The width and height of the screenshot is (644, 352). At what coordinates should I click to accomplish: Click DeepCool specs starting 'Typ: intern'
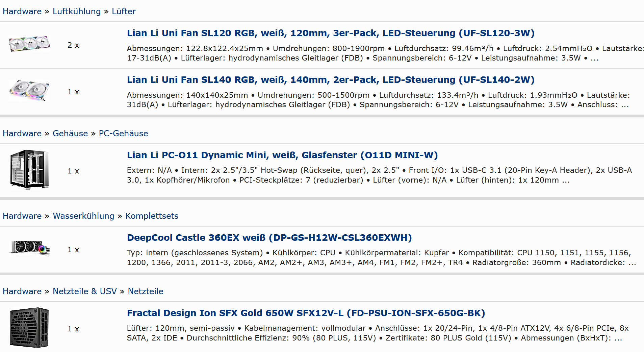point(381,258)
